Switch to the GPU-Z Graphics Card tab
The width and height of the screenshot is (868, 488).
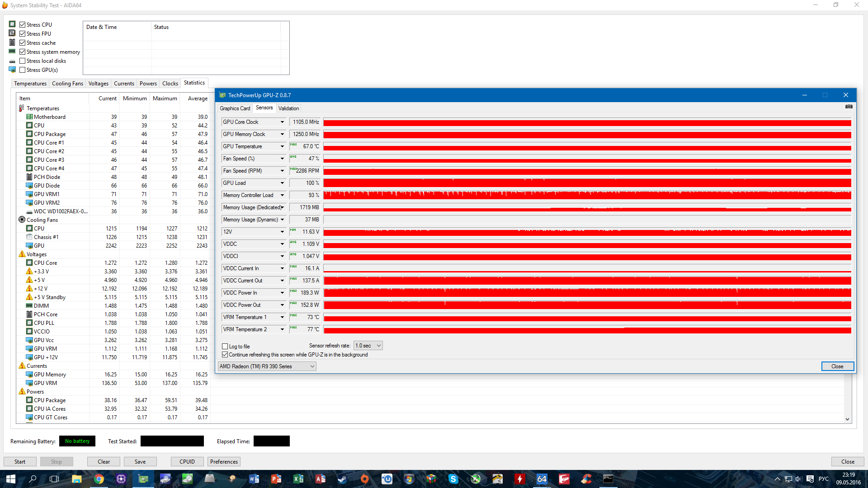tap(235, 108)
